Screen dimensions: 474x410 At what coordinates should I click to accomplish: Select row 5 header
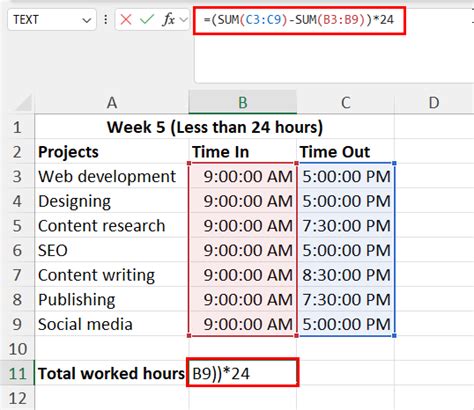point(17,226)
